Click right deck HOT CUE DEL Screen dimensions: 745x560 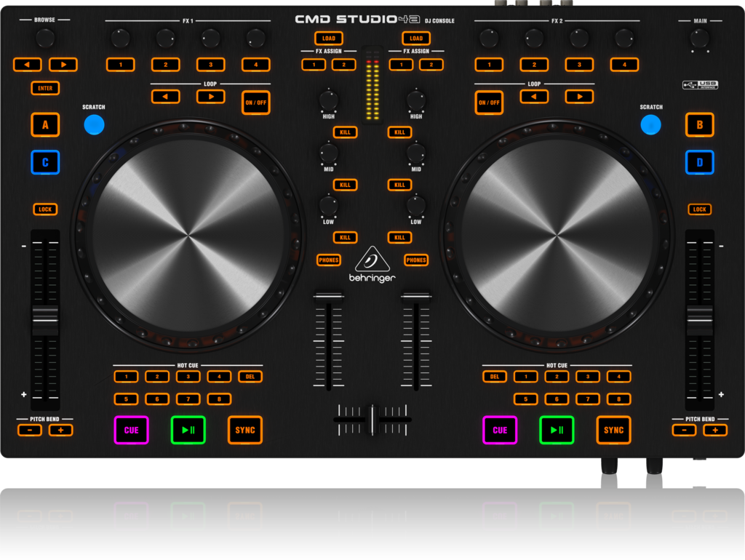point(495,377)
